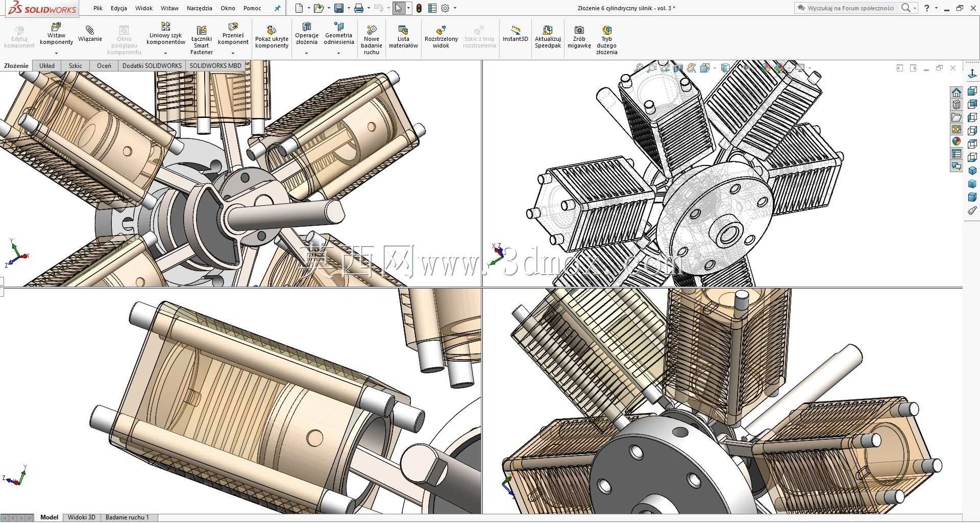Expand Help question mark dropdown arrow

936,8
